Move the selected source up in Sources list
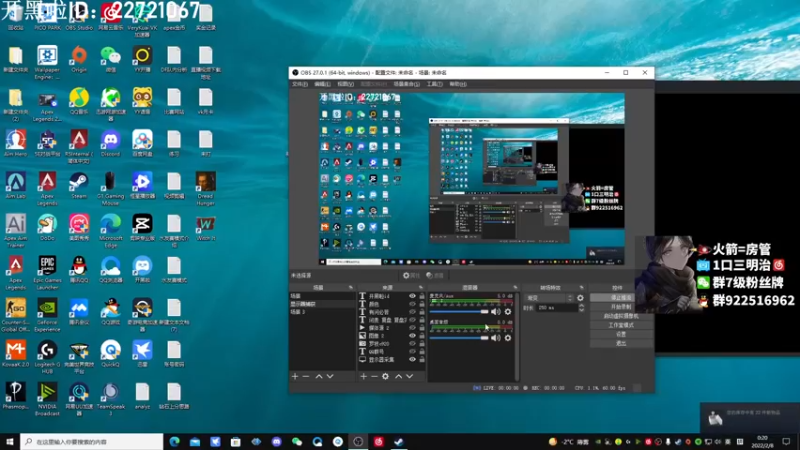 (398, 377)
